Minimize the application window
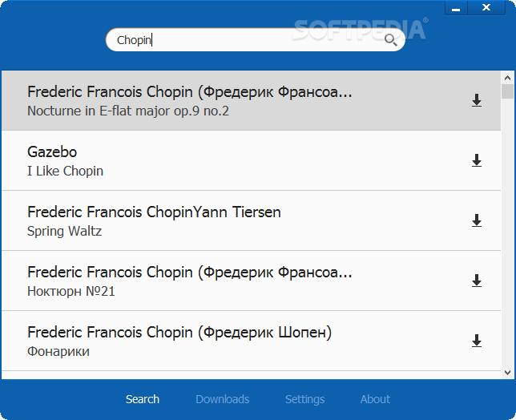The image size is (516, 420). click(456, 8)
